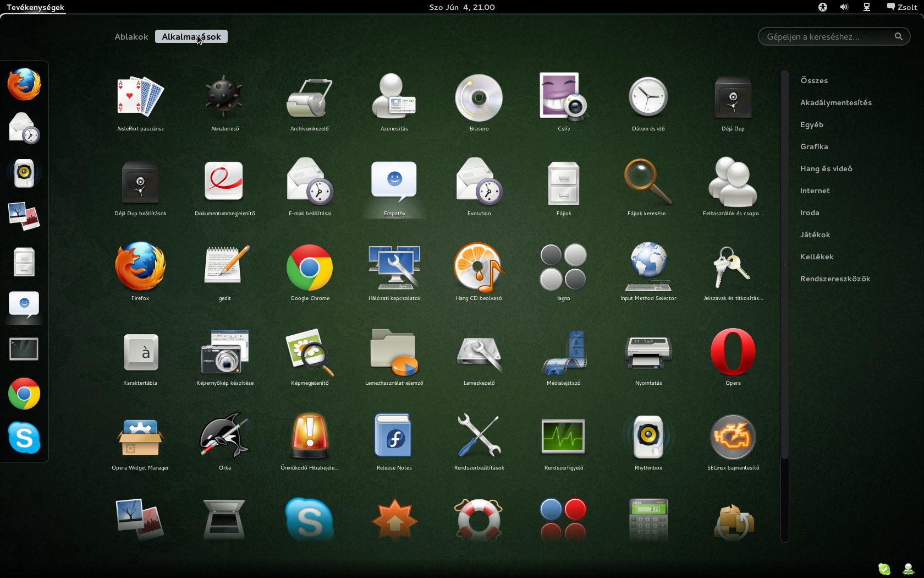Filter by Kellékek category
The width and height of the screenshot is (924, 578).
(x=817, y=257)
